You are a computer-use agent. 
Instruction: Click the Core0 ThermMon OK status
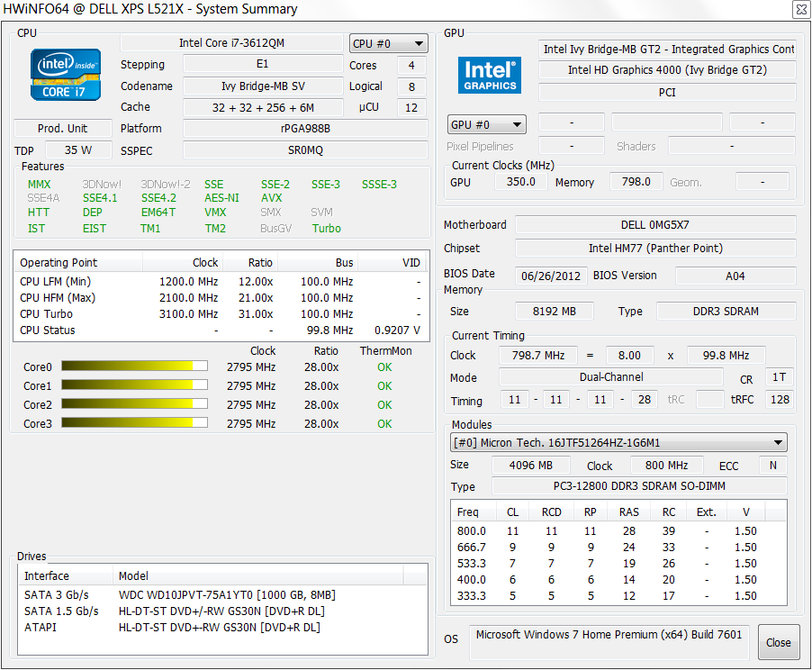coord(384,367)
